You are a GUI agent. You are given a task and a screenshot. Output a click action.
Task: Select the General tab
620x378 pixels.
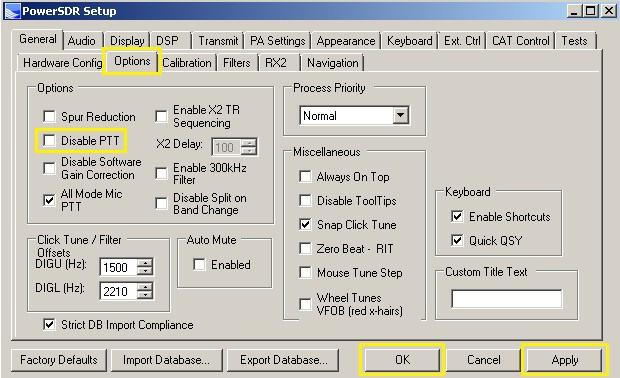[x=38, y=39]
